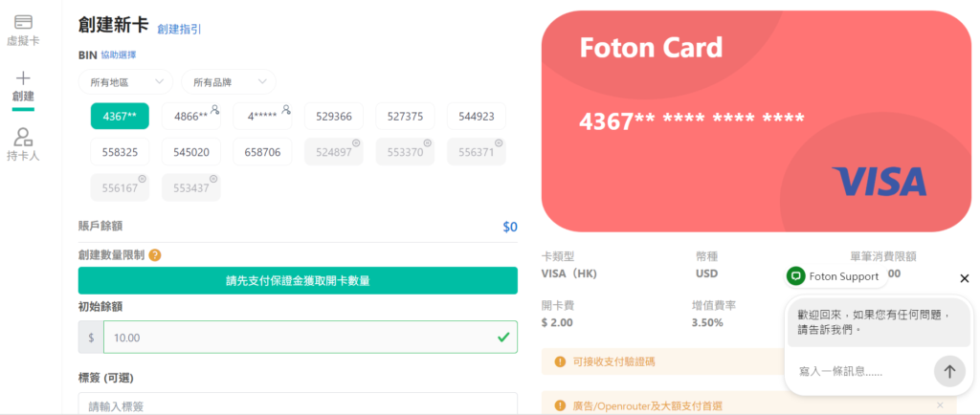
Task: Click the 協助選擇 BIN help link
Action: click(x=119, y=55)
